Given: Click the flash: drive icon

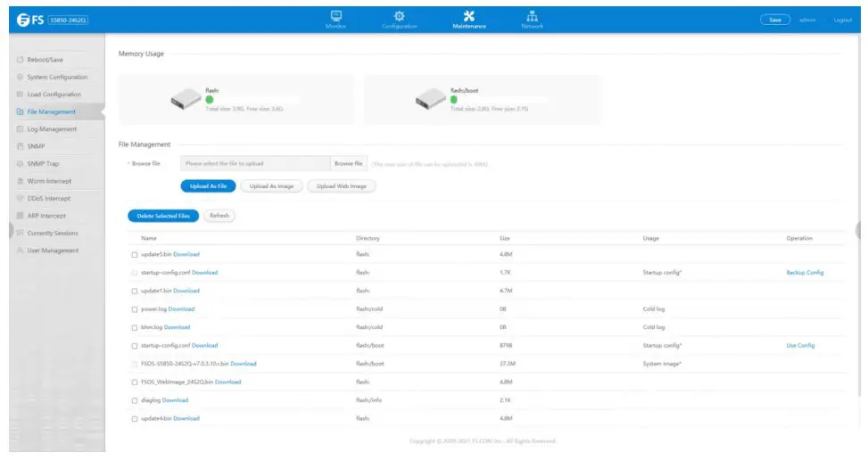Looking at the screenshot, I should pyautogui.click(x=186, y=99).
